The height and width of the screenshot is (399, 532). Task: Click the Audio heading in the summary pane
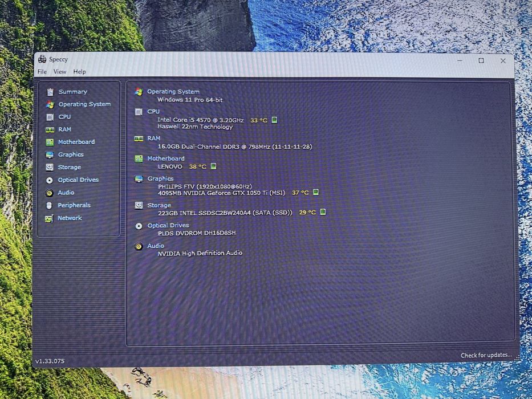point(156,246)
